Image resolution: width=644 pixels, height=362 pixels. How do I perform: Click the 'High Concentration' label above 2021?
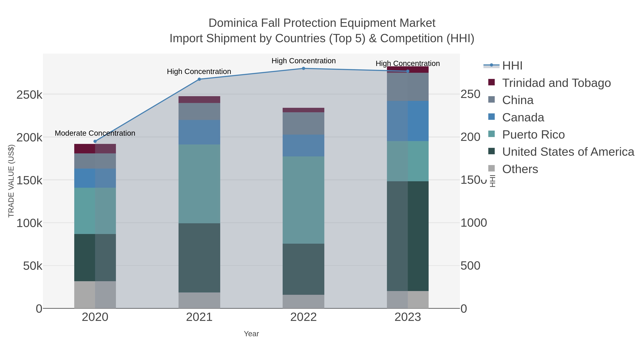click(x=199, y=72)
